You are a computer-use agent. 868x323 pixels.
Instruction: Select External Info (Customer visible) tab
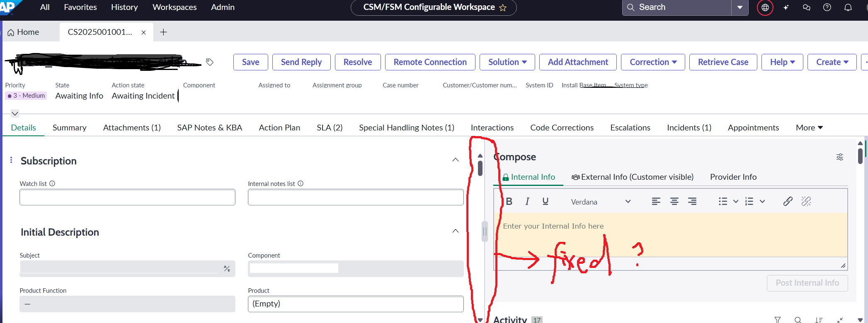(x=633, y=177)
